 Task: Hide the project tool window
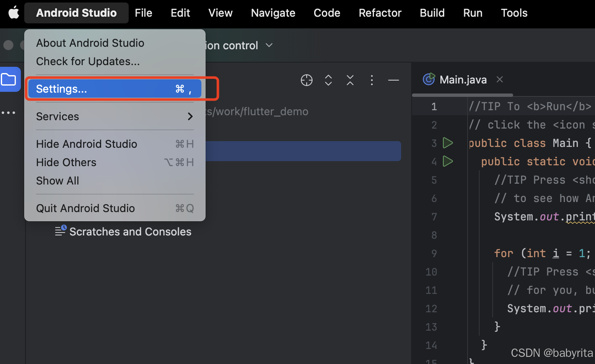coord(394,80)
